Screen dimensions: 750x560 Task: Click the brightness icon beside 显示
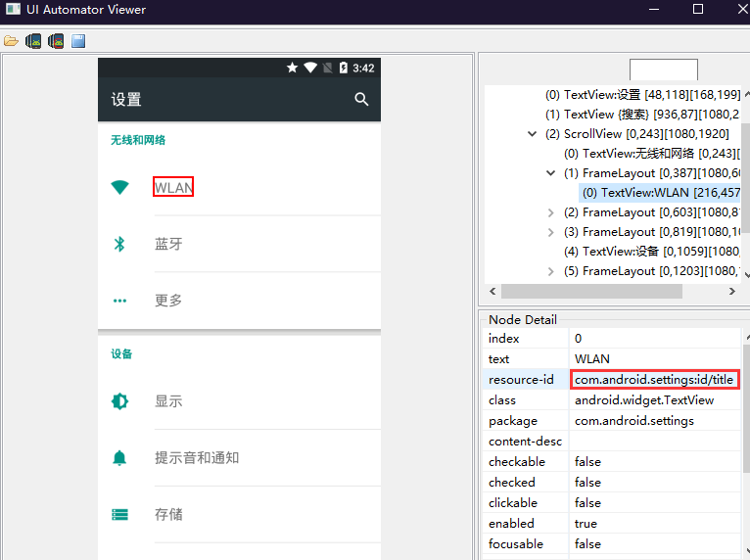pos(119,401)
